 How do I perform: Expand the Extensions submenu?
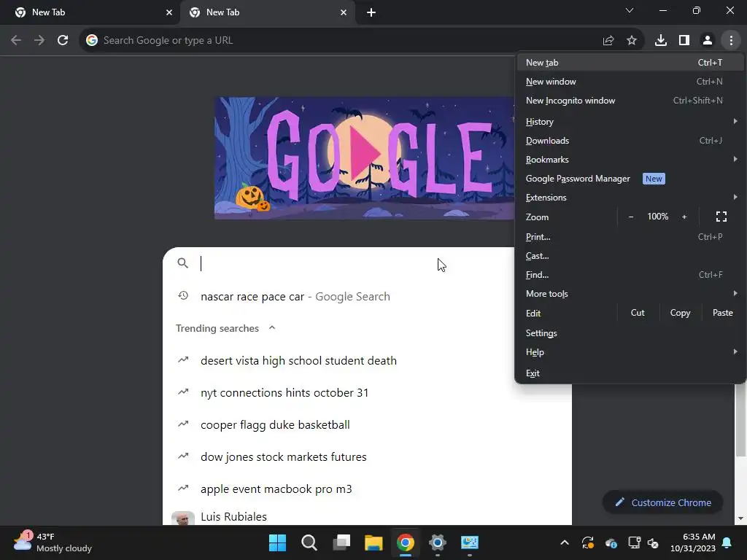click(630, 197)
